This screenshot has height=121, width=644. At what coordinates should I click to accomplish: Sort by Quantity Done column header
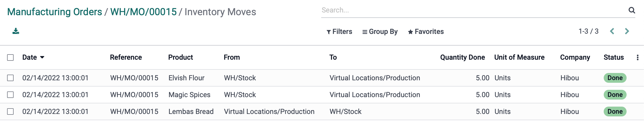click(x=462, y=57)
